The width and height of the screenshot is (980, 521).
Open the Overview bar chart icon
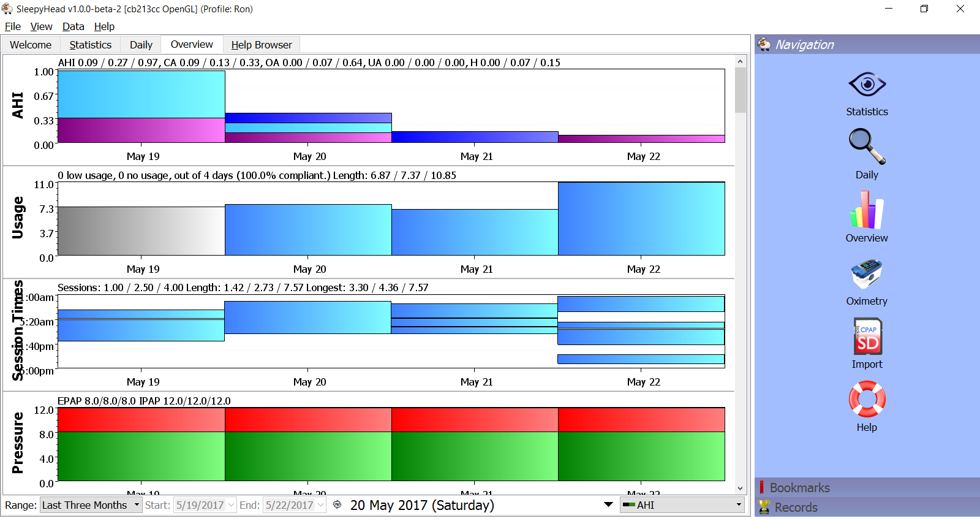coord(867,210)
